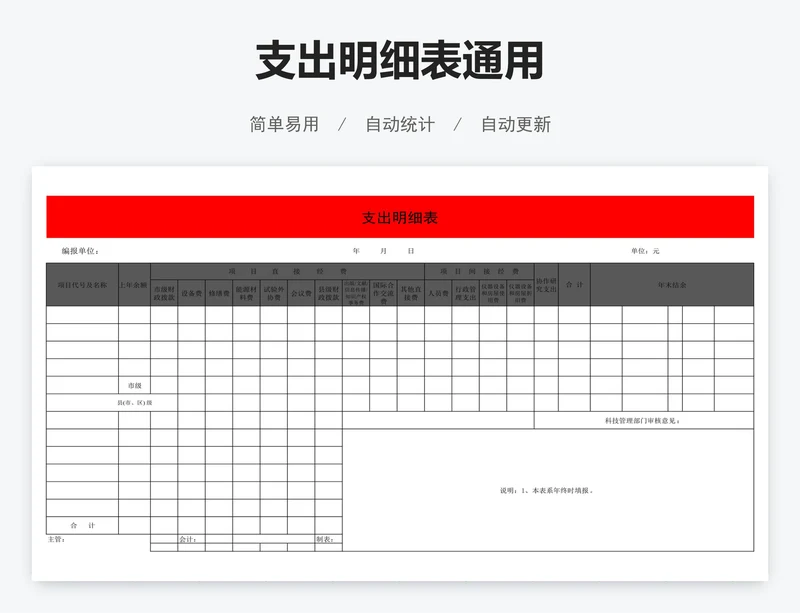Select the 年末结余 column header
This screenshot has width=800, height=613.
pyautogui.click(x=672, y=285)
